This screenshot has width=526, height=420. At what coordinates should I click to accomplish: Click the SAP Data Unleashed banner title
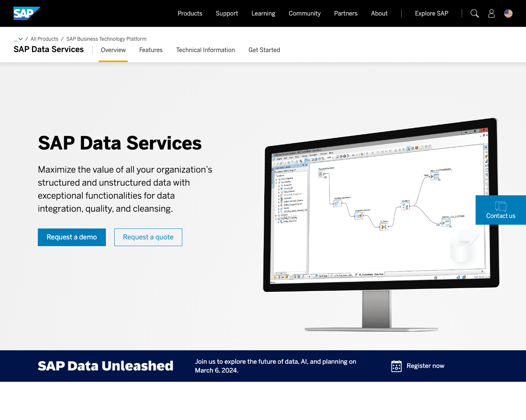point(105,366)
